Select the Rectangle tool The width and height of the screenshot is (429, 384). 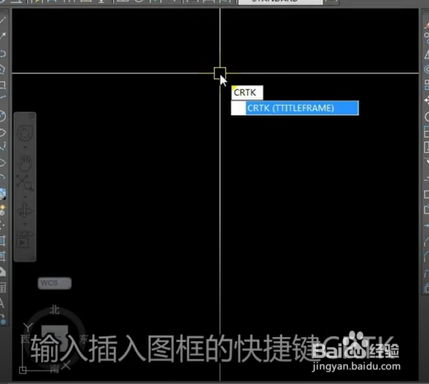[2, 85]
